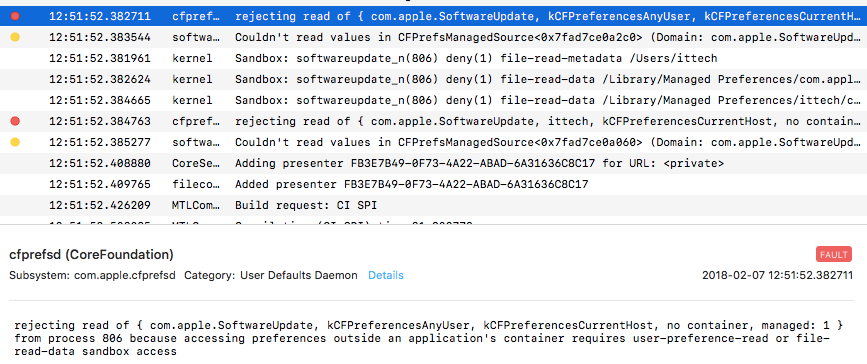
Task: Click the Subsystem: com.apple.cfprefsd label
Action: (92, 275)
